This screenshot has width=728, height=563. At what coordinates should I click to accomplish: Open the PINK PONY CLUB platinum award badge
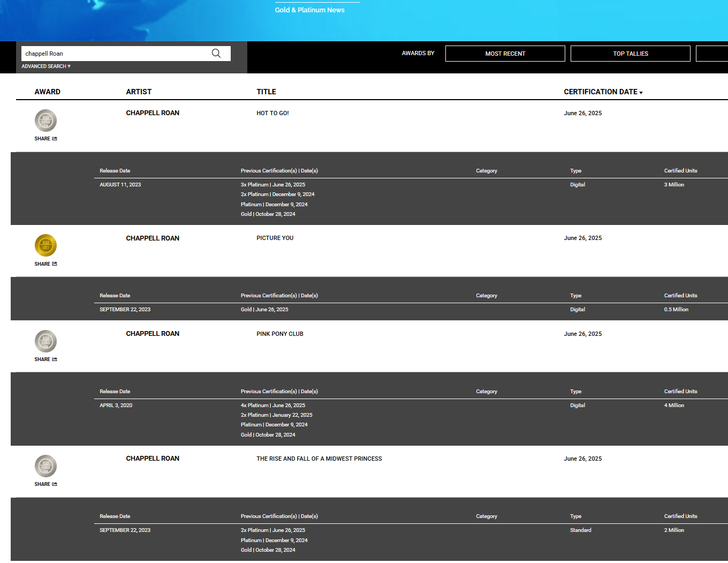(x=45, y=341)
